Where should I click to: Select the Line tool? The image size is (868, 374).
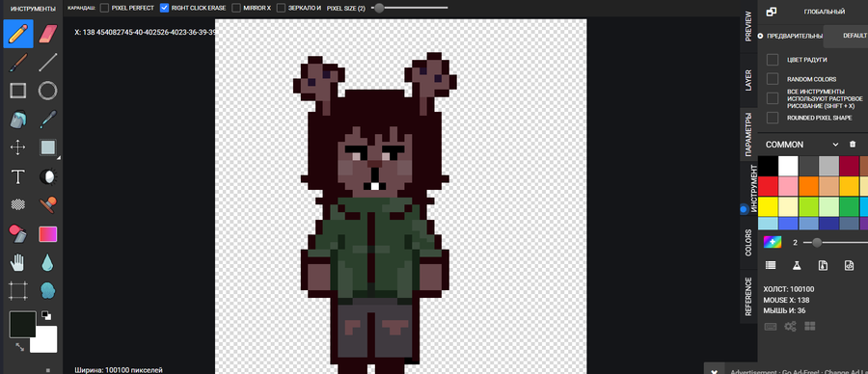[x=48, y=63]
